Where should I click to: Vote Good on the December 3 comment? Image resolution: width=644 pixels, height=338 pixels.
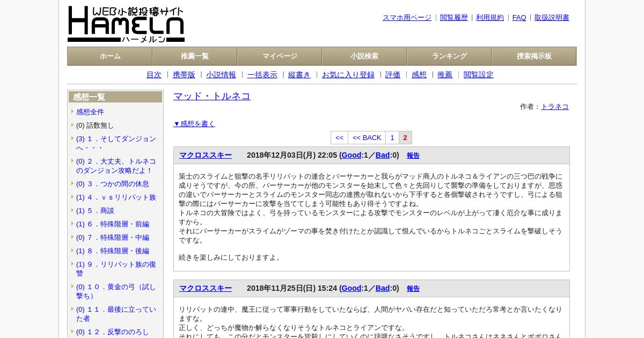(x=352, y=156)
